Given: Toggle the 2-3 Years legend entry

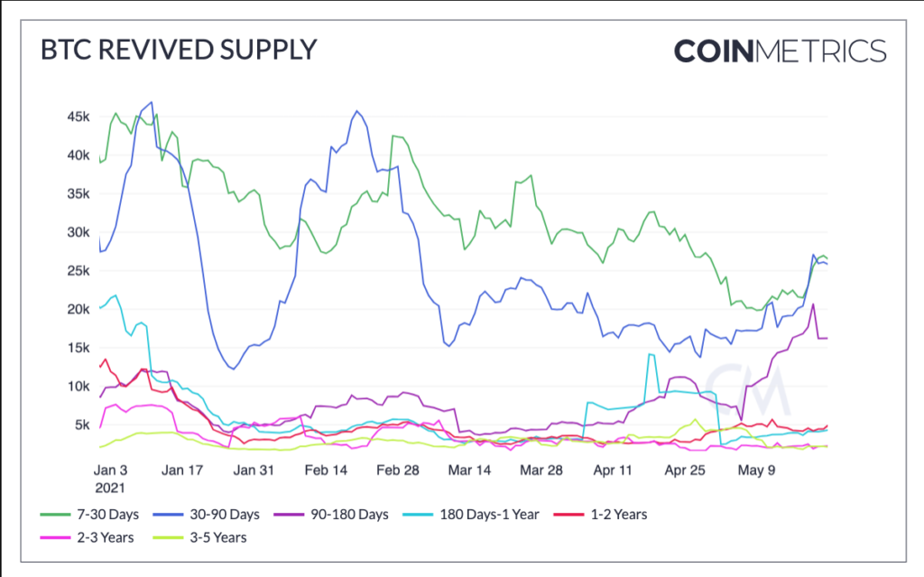Looking at the screenshot, I should pyautogui.click(x=88, y=537).
